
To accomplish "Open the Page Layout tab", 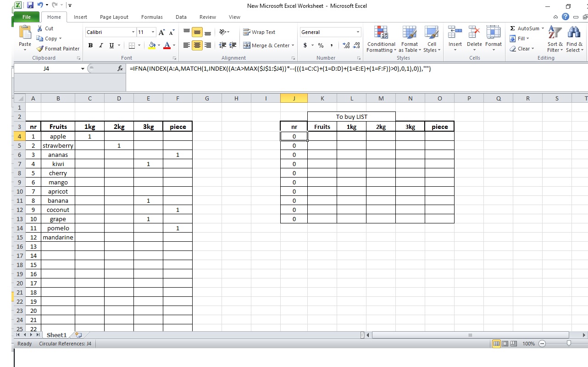I will tap(114, 17).
